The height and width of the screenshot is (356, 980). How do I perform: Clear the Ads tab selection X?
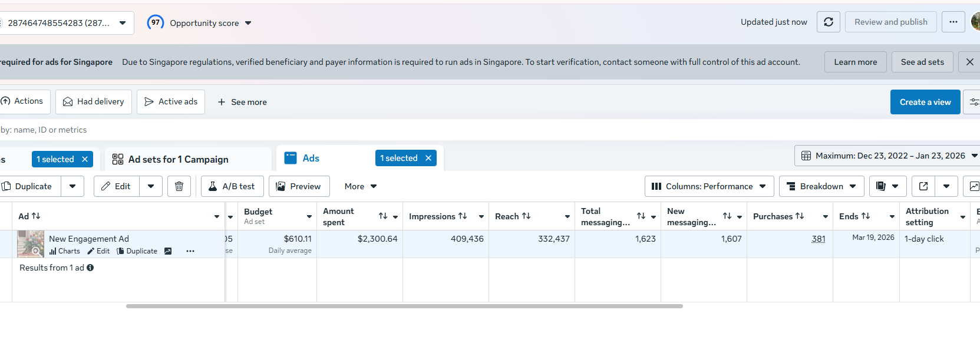[428, 158]
